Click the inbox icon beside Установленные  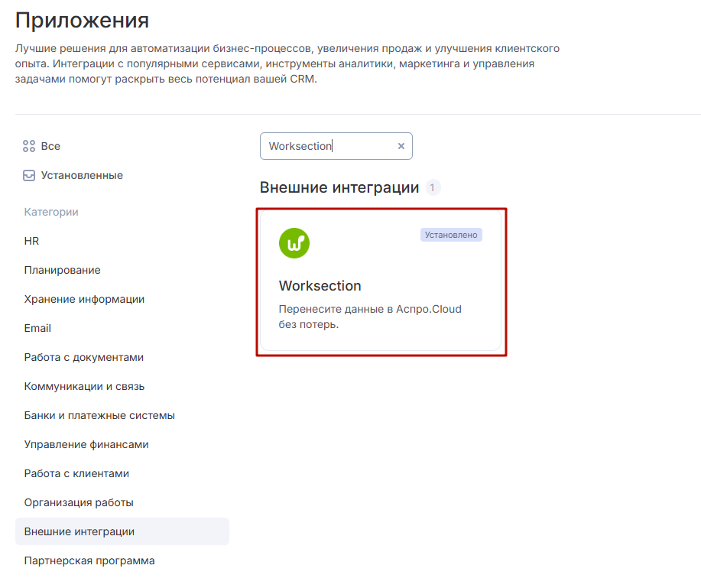(x=29, y=175)
